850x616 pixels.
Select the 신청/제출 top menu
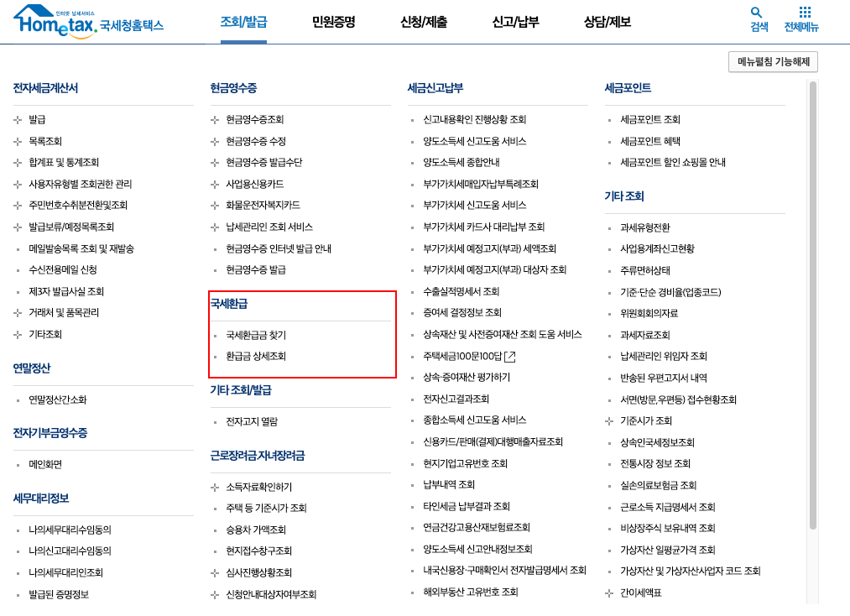pos(424,22)
